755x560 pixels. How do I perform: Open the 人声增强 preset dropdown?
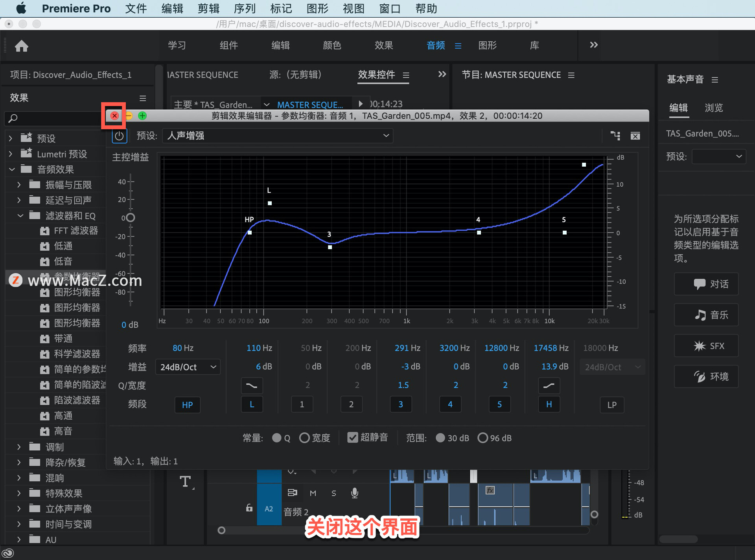(278, 136)
